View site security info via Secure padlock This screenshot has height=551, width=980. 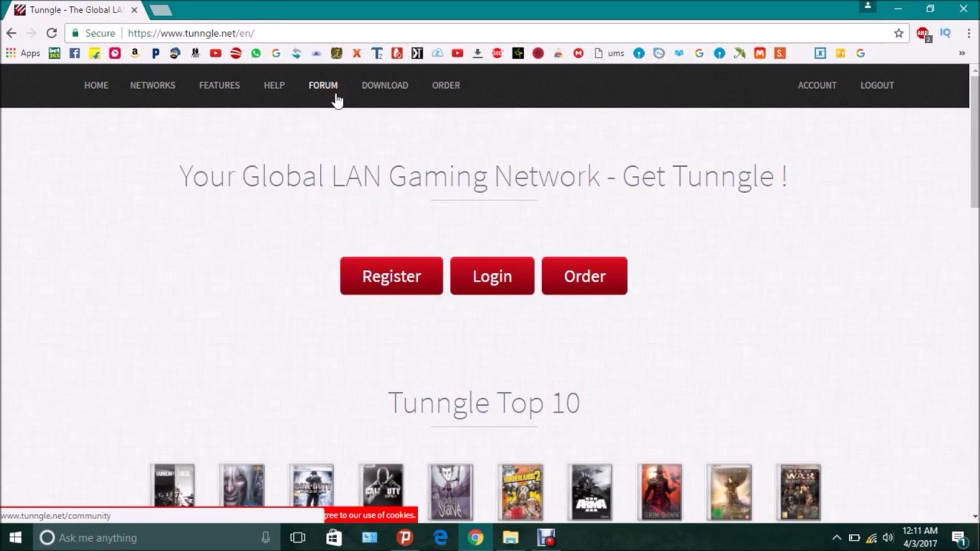pyautogui.click(x=93, y=33)
